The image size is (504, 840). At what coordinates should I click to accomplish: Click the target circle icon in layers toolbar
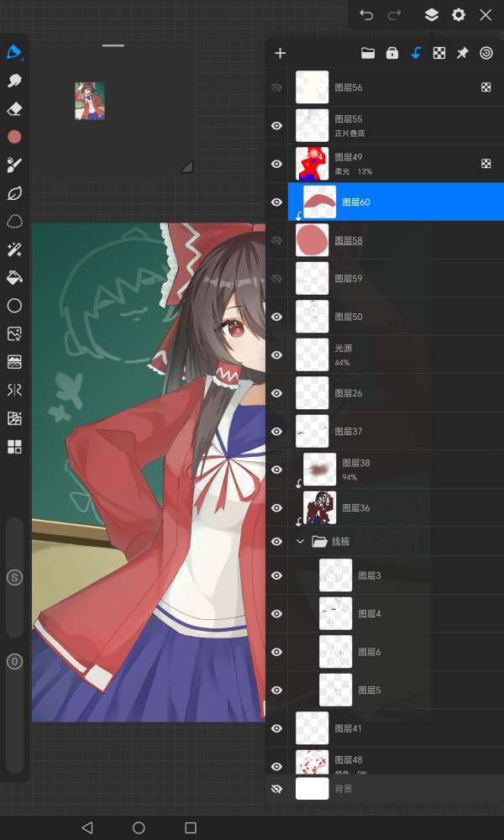[x=486, y=53]
